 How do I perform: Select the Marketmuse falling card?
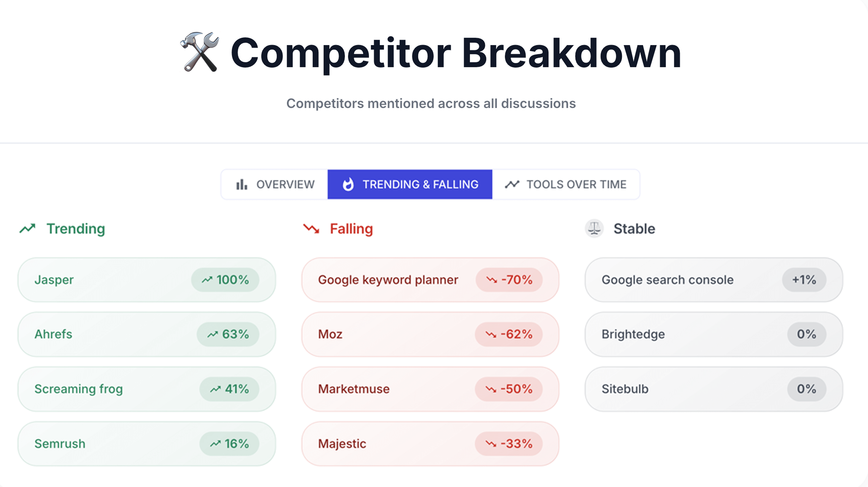point(430,389)
